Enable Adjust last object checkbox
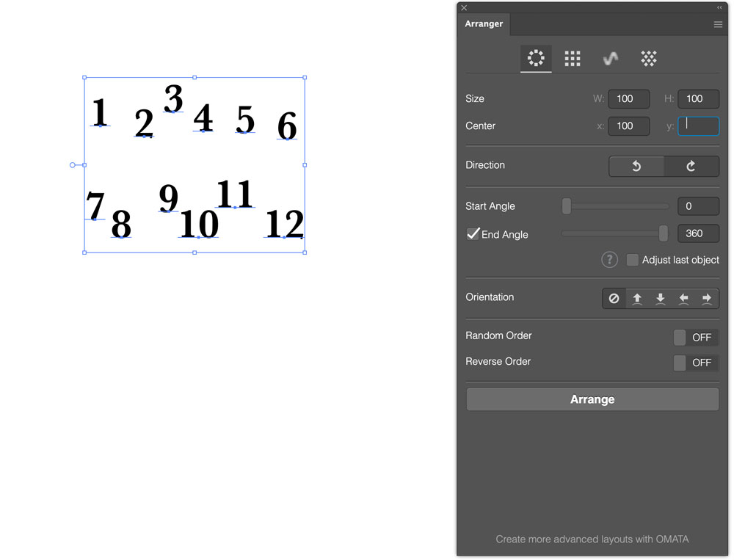 [x=632, y=260]
